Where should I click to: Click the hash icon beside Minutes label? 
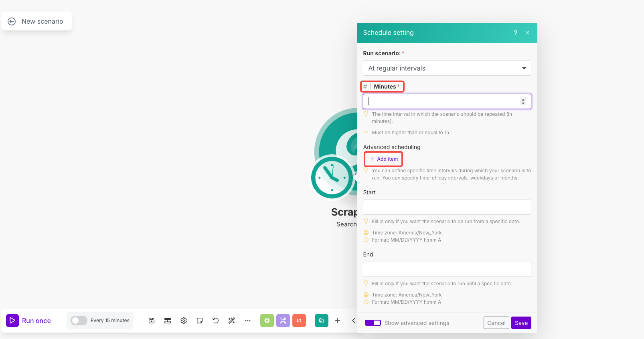click(365, 87)
